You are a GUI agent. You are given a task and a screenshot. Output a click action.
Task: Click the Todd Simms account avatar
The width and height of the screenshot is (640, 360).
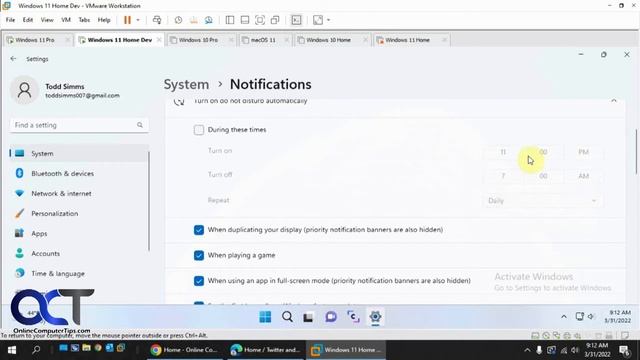pyautogui.click(x=24, y=90)
